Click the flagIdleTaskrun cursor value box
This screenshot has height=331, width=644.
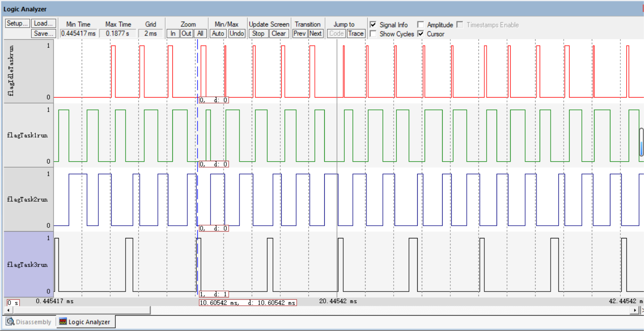pyautogui.click(x=214, y=100)
